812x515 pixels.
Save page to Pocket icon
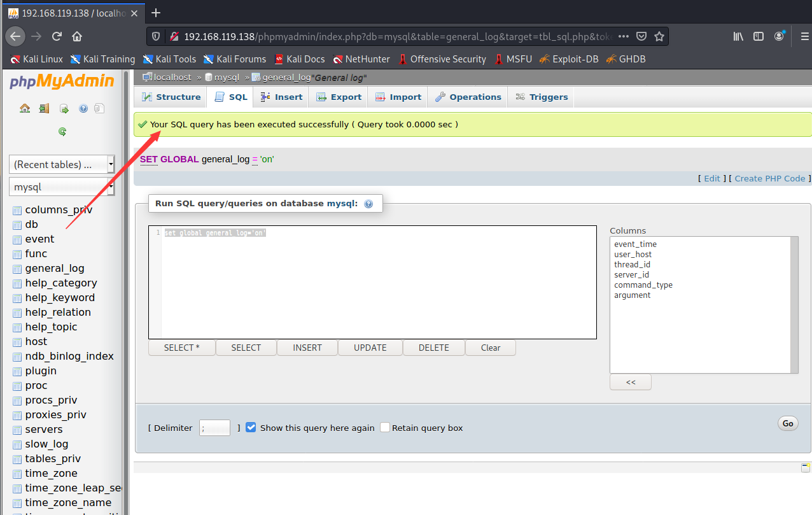pos(642,36)
